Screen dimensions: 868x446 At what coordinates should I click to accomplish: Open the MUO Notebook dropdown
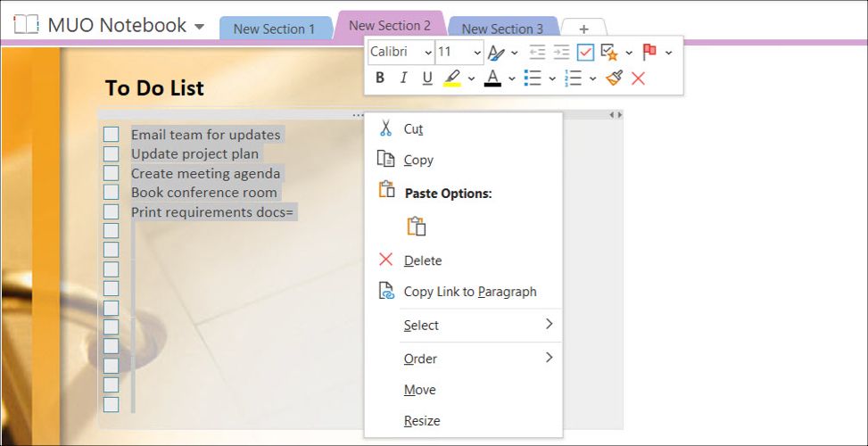click(x=200, y=26)
